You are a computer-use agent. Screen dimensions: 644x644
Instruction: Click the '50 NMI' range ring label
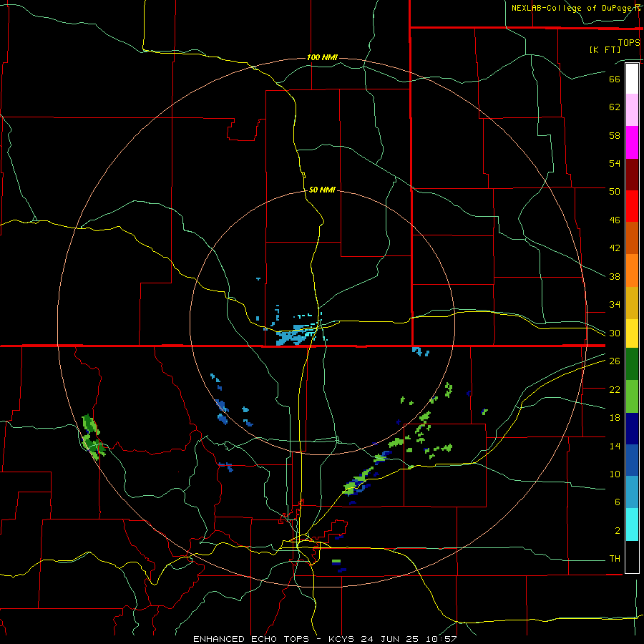pyautogui.click(x=322, y=190)
